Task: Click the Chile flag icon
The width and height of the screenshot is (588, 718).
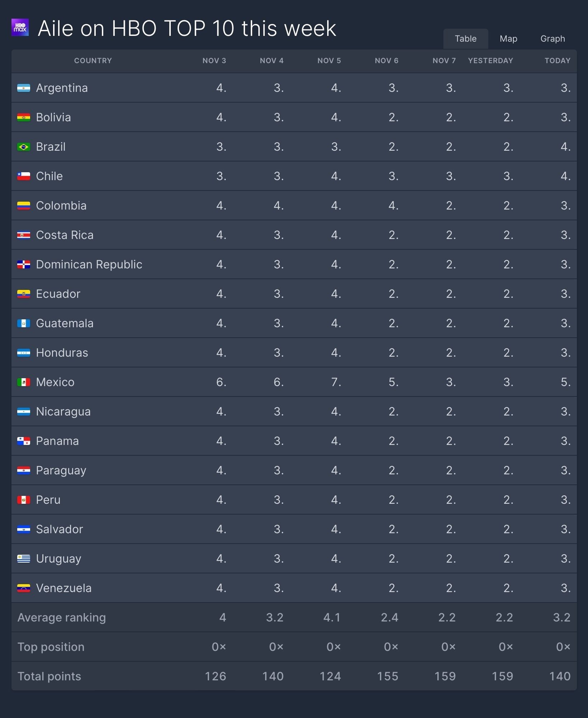Action: [24, 177]
